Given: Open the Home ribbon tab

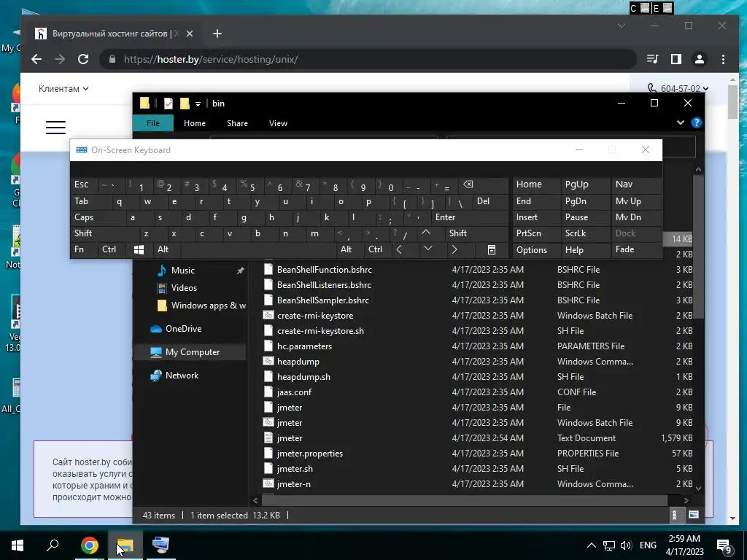Looking at the screenshot, I should 195,123.
